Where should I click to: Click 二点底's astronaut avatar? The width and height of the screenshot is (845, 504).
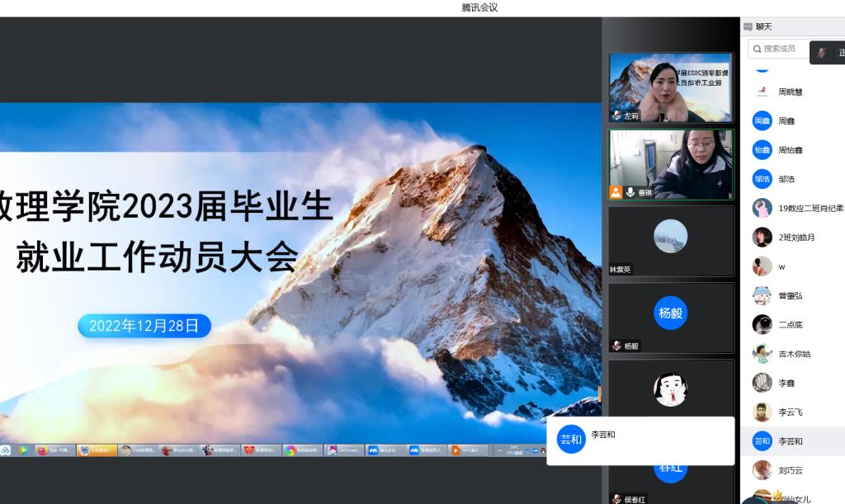point(762,325)
